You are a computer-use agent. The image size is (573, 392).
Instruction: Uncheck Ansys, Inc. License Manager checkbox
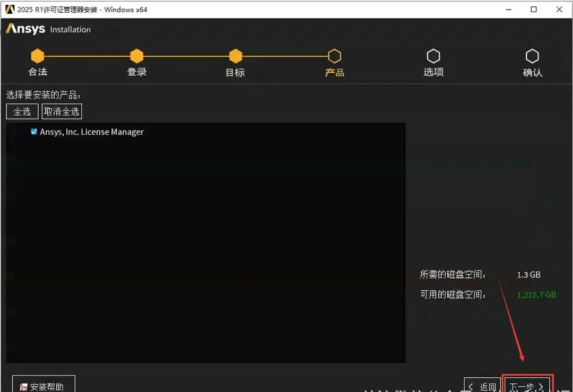pyautogui.click(x=34, y=132)
